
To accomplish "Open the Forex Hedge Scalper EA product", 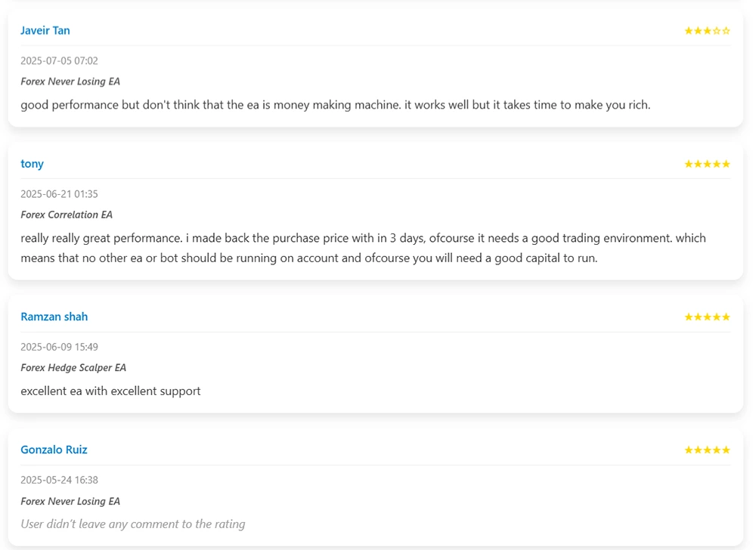I will 73,368.
